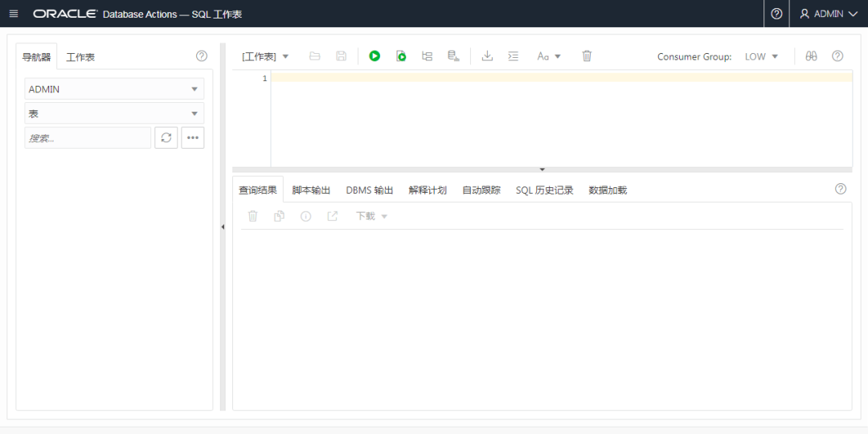
Task: Switch to the SQL 历史记录 tab
Action: point(544,190)
